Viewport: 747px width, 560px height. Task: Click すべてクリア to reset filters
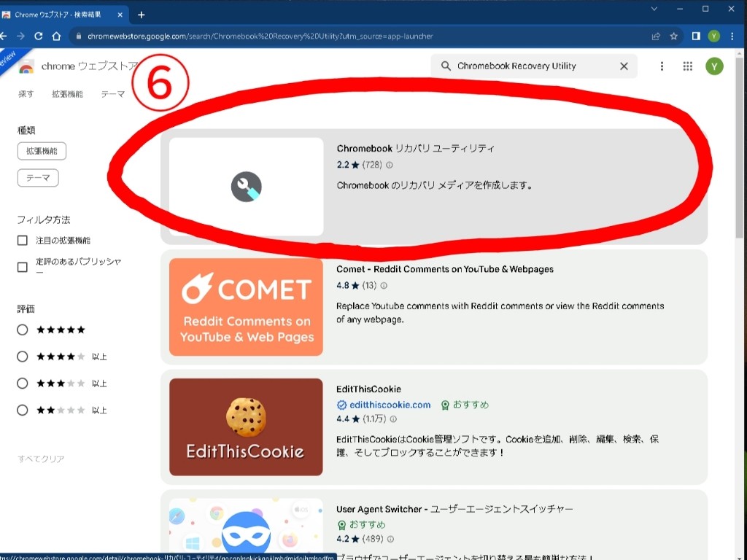point(41,459)
